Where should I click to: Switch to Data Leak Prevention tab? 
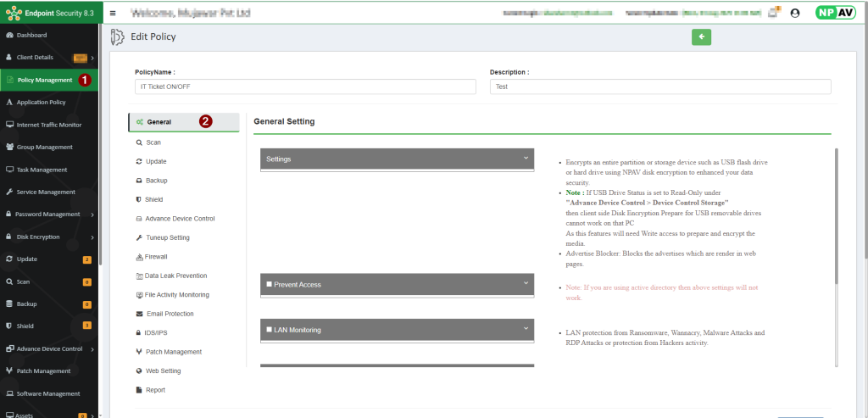[175, 276]
